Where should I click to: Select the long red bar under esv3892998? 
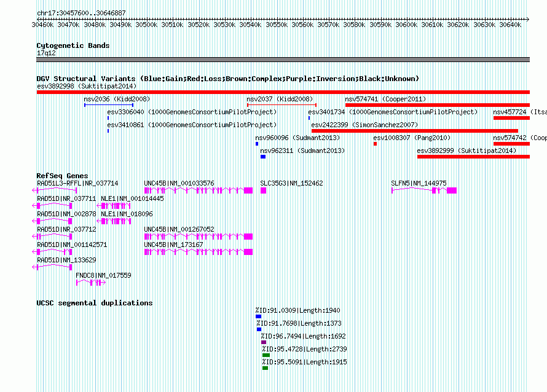pos(283,92)
